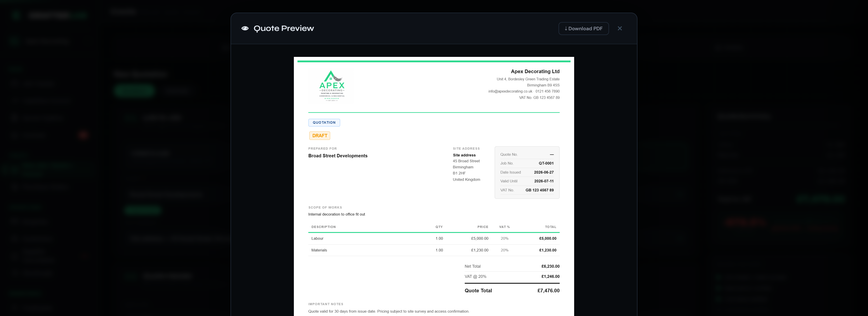The width and height of the screenshot is (868, 316).
Task: Click the Materials price £1,230.00 in Price column
Action: (x=479, y=250)
